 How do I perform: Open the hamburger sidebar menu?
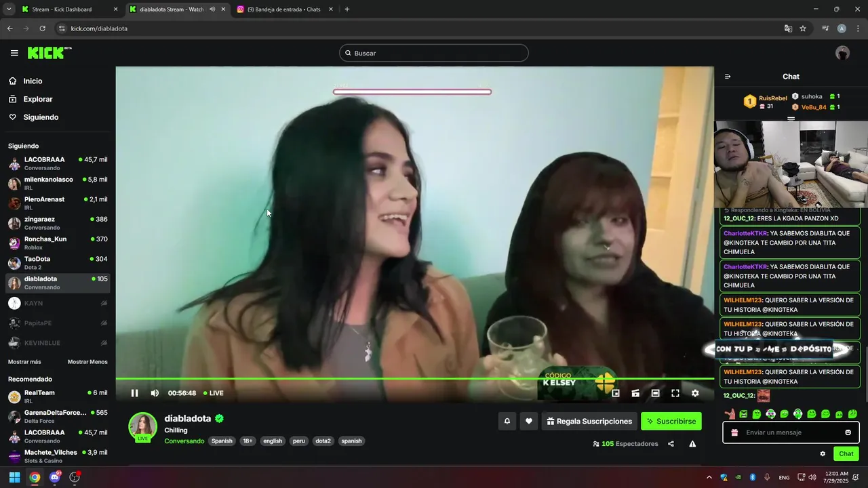pyautogui.click(x=14, y=53)
